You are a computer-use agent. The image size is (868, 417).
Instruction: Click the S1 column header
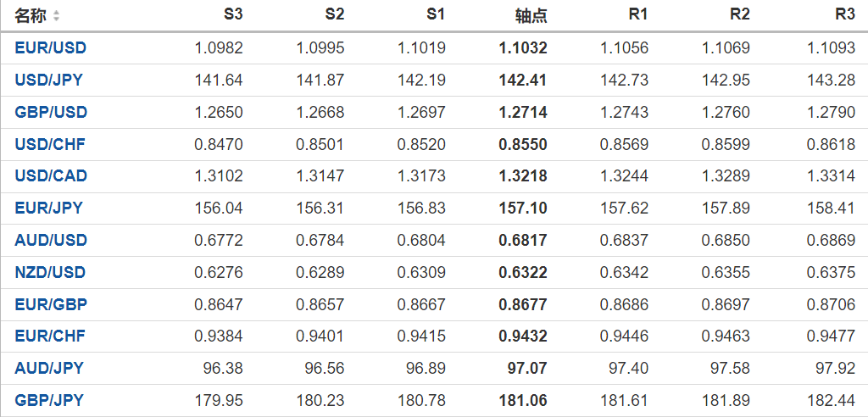click(435, 15)
